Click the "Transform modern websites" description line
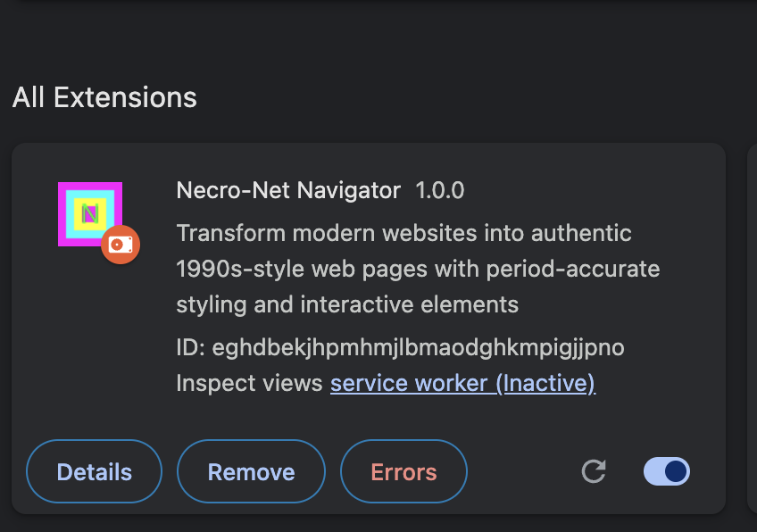The width and height of the screenshot is (757, 532). click(403, 234)
